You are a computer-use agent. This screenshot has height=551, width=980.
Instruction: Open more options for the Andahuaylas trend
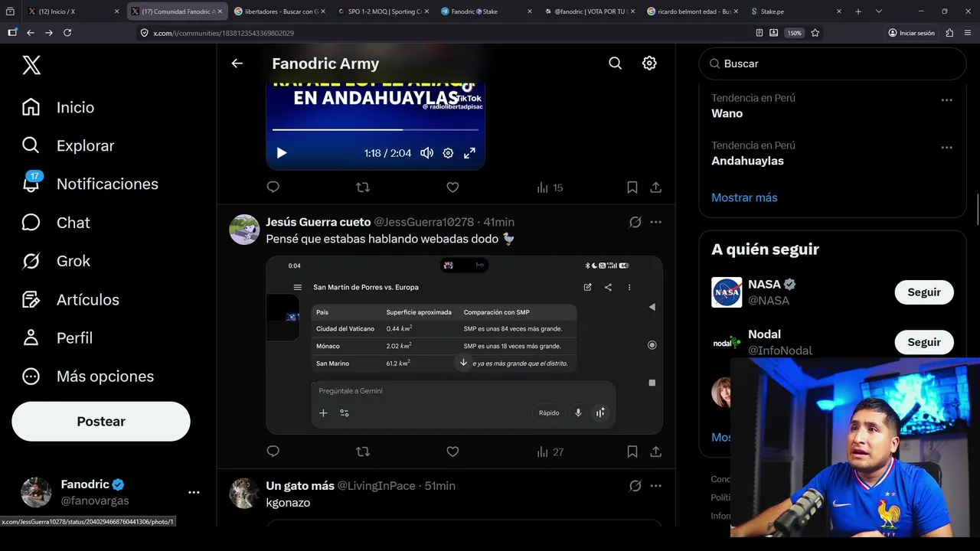pos(947,148)
